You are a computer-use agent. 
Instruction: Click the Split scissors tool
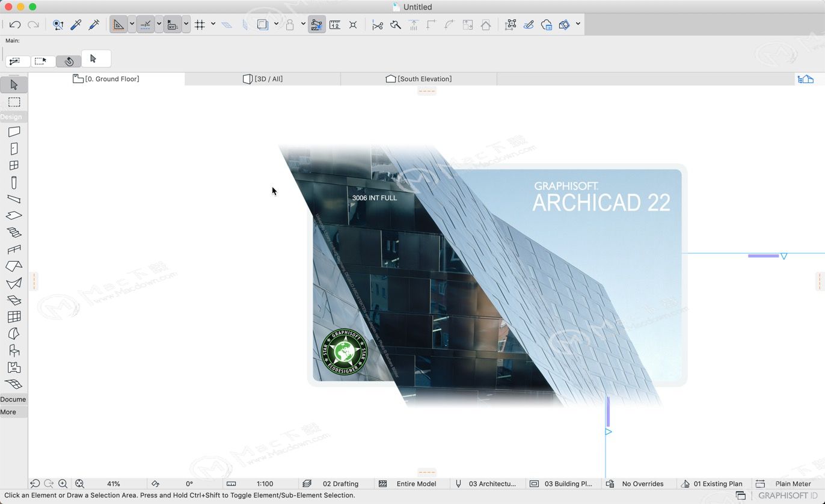coord(377,25)
